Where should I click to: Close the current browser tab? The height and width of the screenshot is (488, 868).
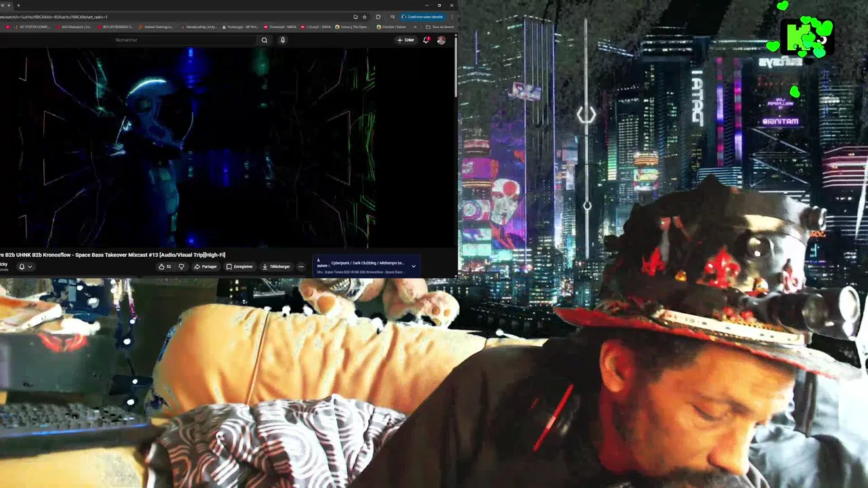coord(9,5)
